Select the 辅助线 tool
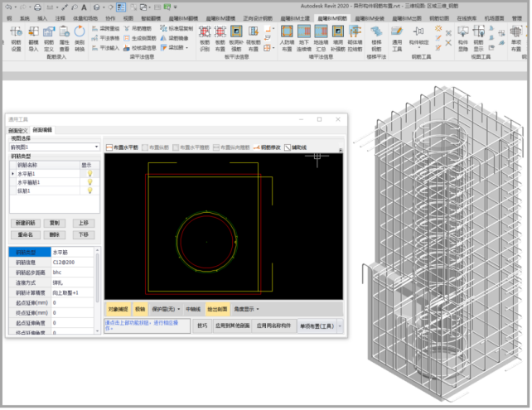The image size is (532, 410). pos(297,147)
